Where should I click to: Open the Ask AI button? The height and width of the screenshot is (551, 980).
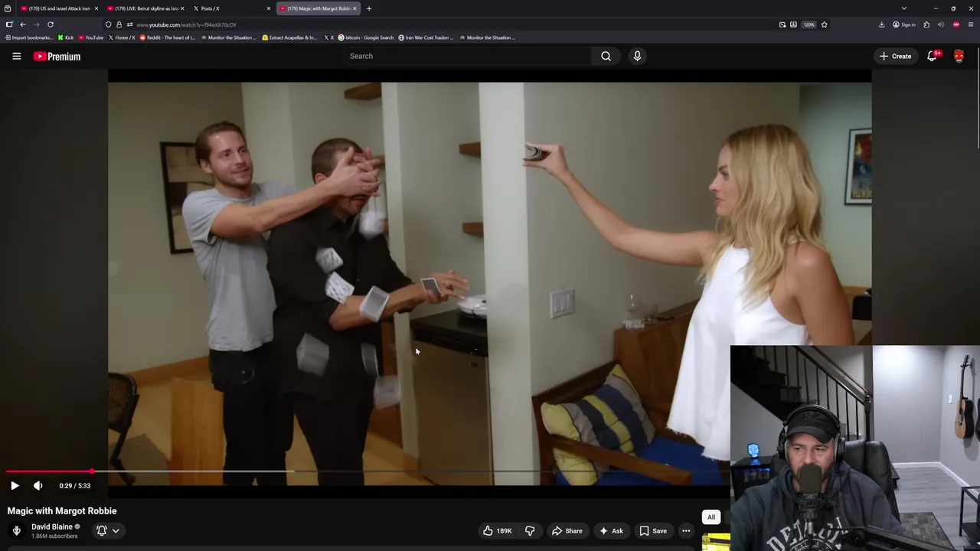(x=611, y=530)
